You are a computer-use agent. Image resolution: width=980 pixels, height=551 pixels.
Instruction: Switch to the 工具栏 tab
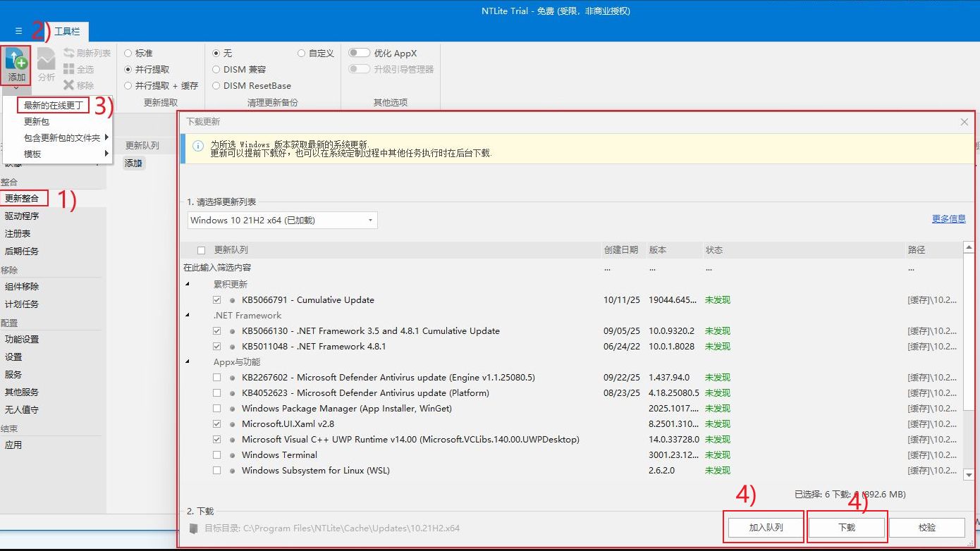pos(67,32)
